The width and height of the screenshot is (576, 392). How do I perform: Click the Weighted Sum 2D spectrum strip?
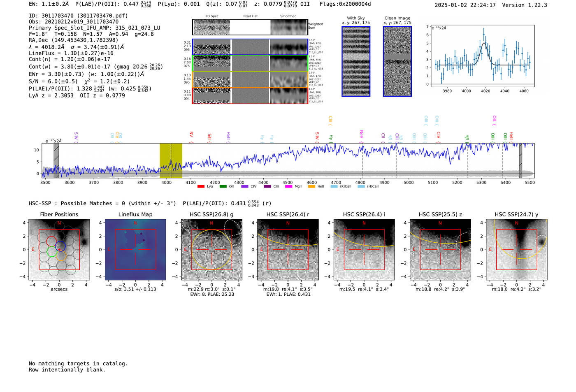(x=250, y=27)
